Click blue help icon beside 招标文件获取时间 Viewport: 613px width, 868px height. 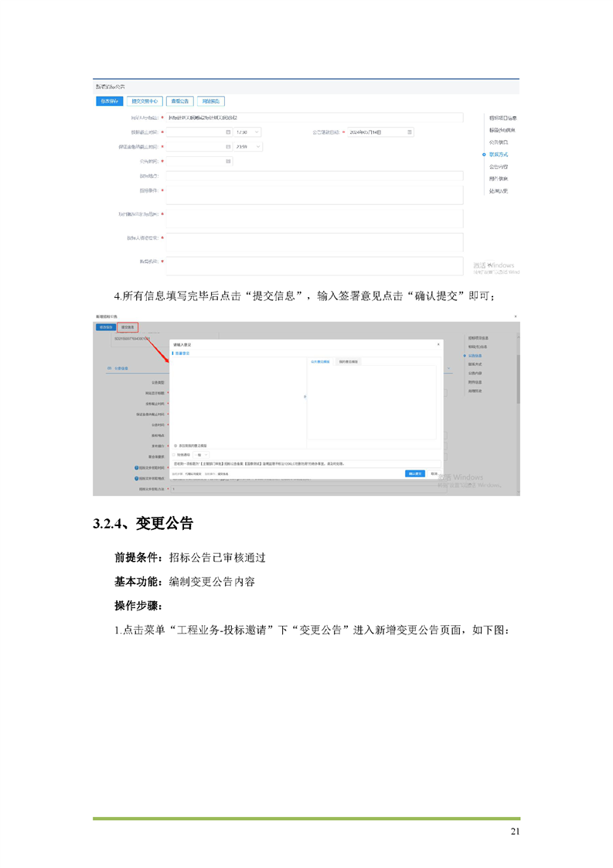136,468
